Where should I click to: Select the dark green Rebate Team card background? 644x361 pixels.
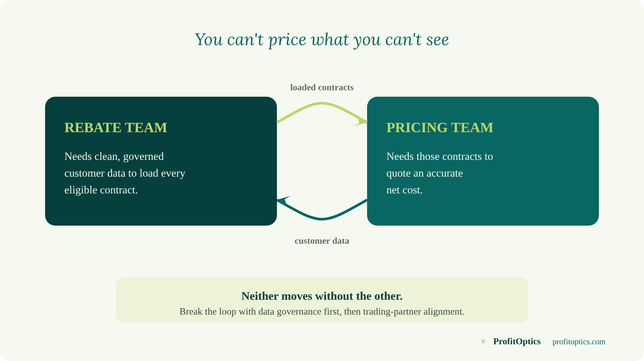point(161,210)
